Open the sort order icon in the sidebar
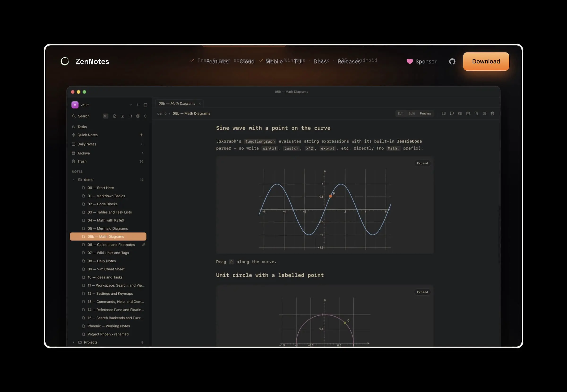 (130, 116)
